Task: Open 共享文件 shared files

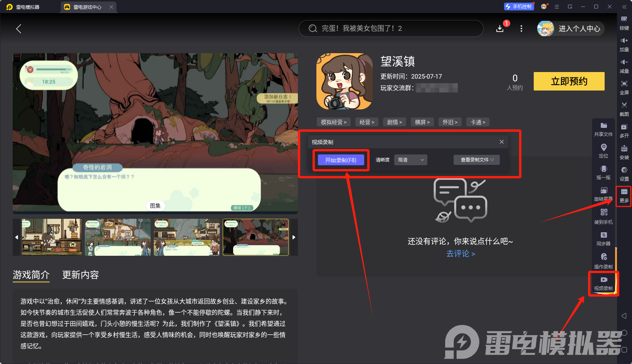Action: click(603, 129)
